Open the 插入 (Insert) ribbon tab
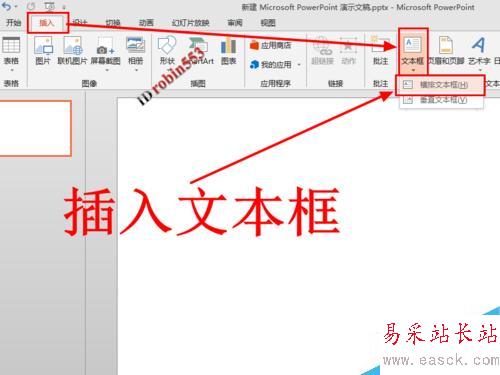Screen dimensions: 500x375 [47, 23]
